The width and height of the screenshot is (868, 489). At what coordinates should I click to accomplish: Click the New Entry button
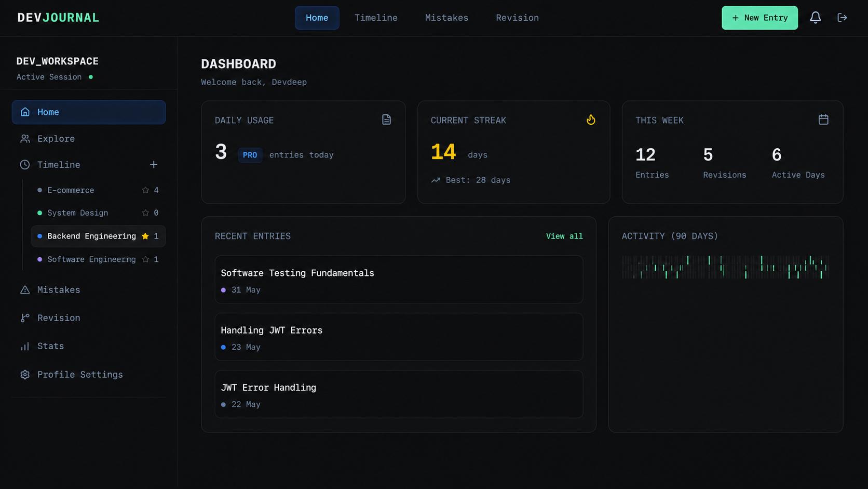(759, 18)
